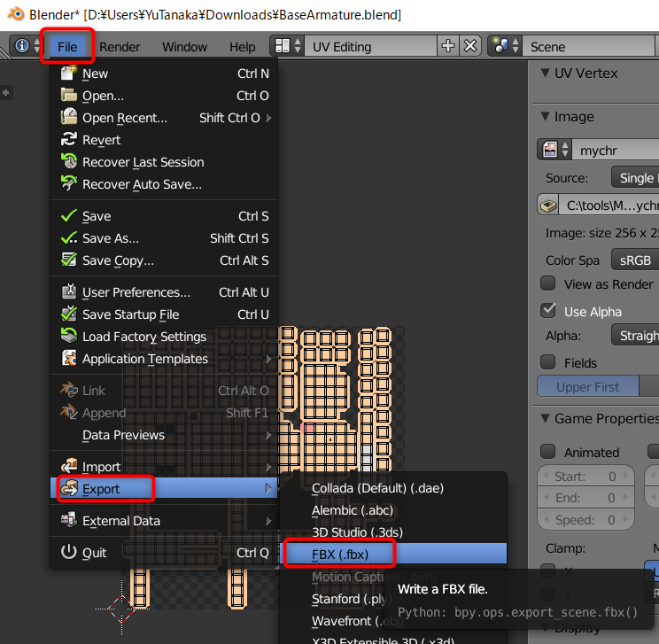Expand the External Data submenu arrow
Viewport: 659px width, 644px height.
pos(268,521)
